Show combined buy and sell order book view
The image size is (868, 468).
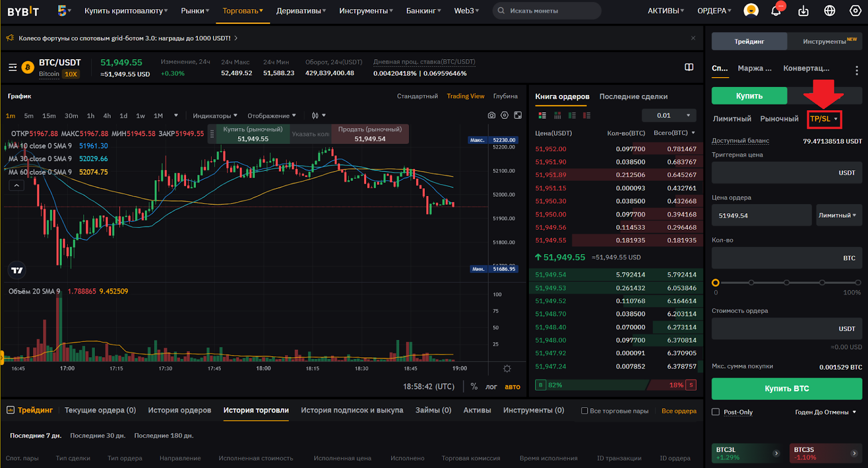click(x=542, y=115)
